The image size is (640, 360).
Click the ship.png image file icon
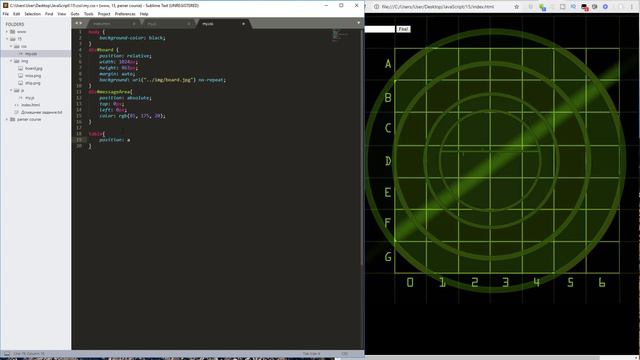(20, 83)
